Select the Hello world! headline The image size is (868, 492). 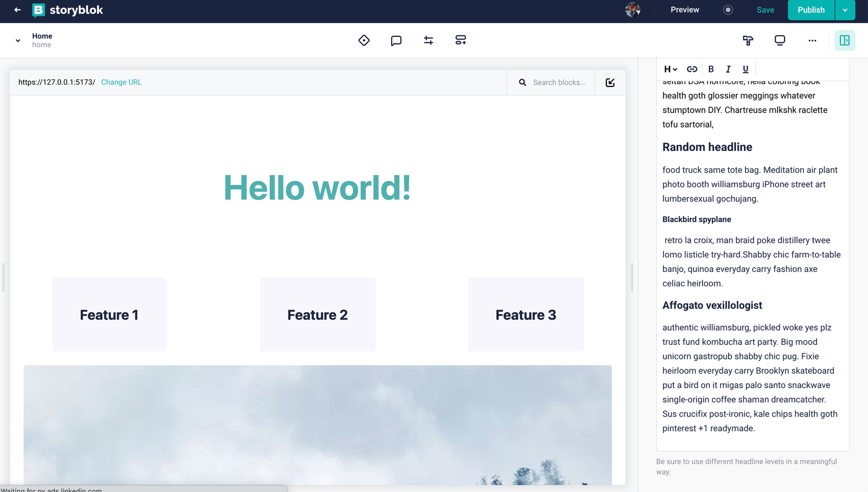point(317,188)
